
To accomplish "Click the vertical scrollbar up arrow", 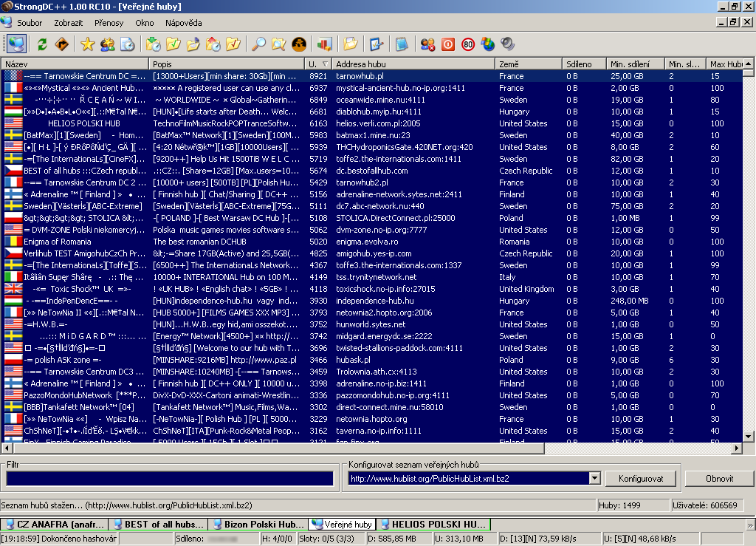I will [749, 64].
